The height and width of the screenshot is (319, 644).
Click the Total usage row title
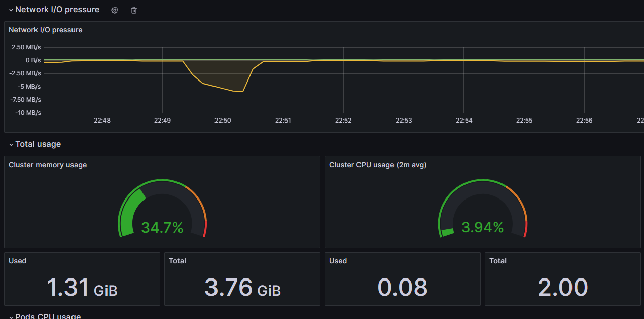click(38, 144)
